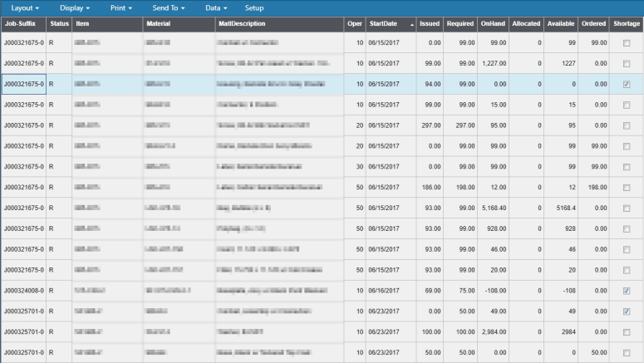Toggle Shortage checkbox in row with OnHand 46.00
This screenshot has width=644, height=363.
pyautogui.click(x=627, y=250)
